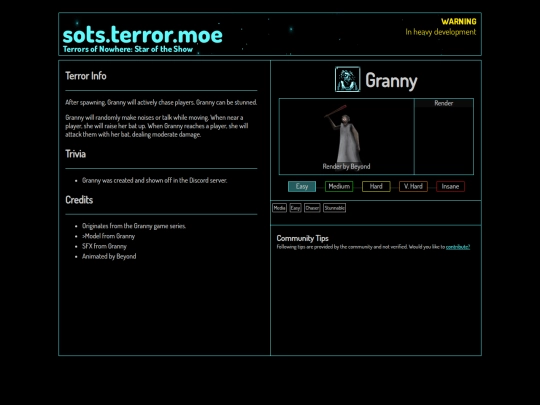Open the contribute link in Community Tips
This screenshot has width=540, height=405.
(x=458, y=247)
